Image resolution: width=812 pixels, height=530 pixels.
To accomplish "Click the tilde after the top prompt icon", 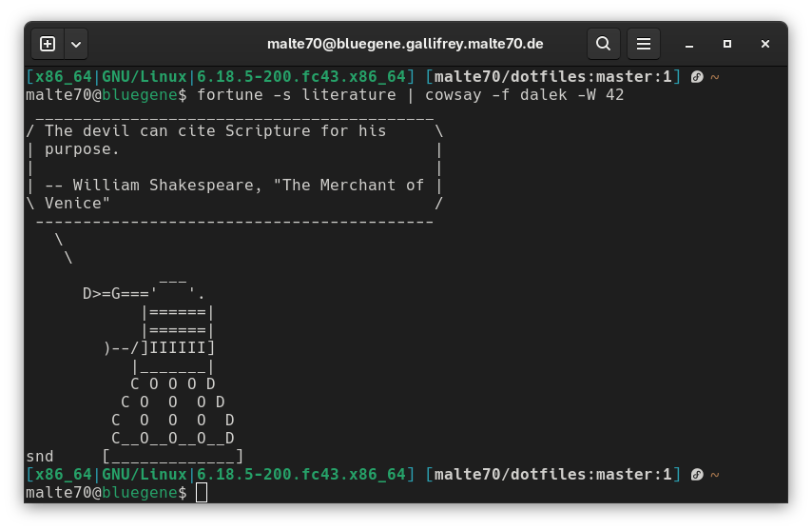I will click(x=714, y=77).
